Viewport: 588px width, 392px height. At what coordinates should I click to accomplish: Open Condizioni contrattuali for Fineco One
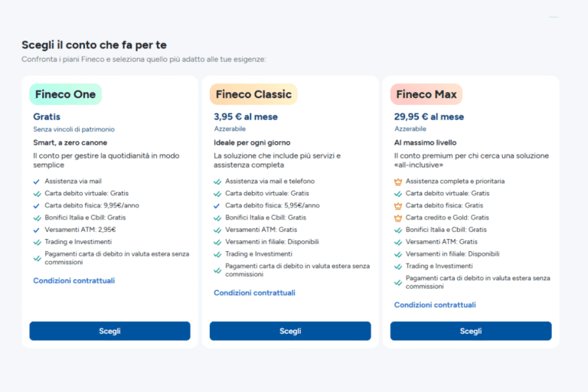click(x=73, y=281)
